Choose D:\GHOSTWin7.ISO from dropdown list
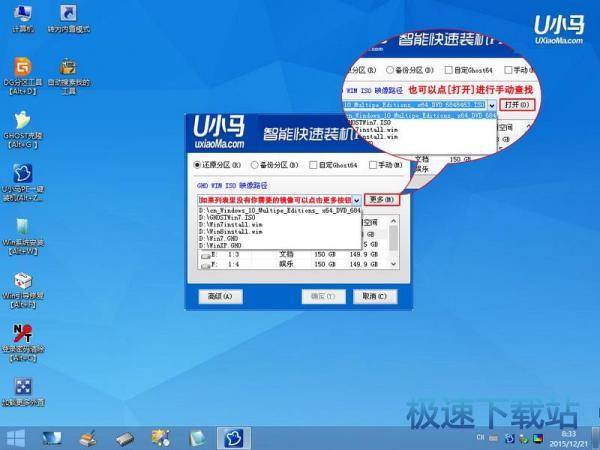The image size is (600, 450). [280, 217]
